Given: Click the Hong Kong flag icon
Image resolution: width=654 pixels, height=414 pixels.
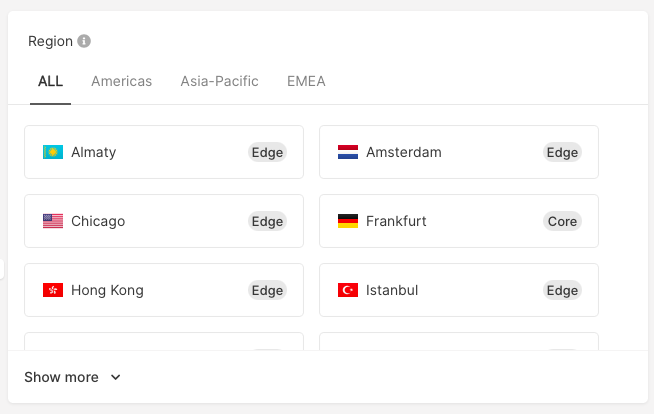Looking at the screenshot, I should 53,290.
